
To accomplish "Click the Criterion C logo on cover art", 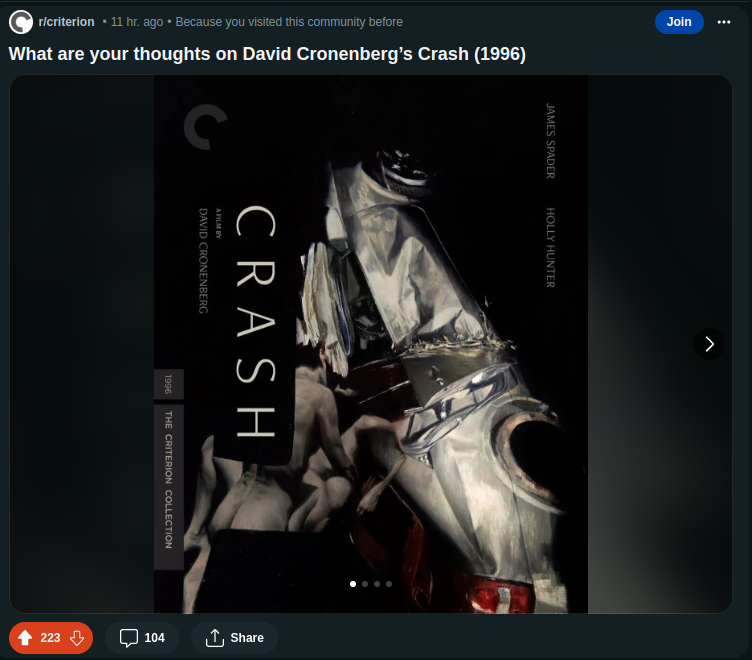I will (x=205, y=127).
